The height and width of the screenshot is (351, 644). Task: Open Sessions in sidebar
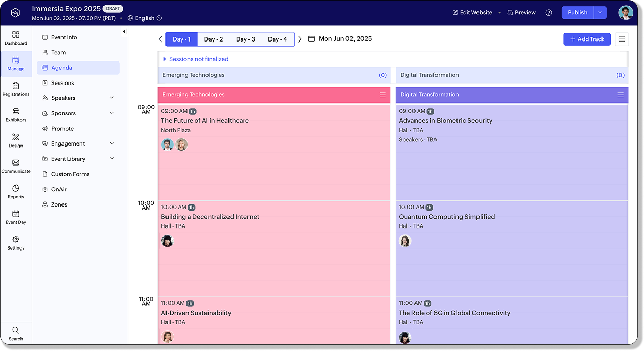click(78, 83)
